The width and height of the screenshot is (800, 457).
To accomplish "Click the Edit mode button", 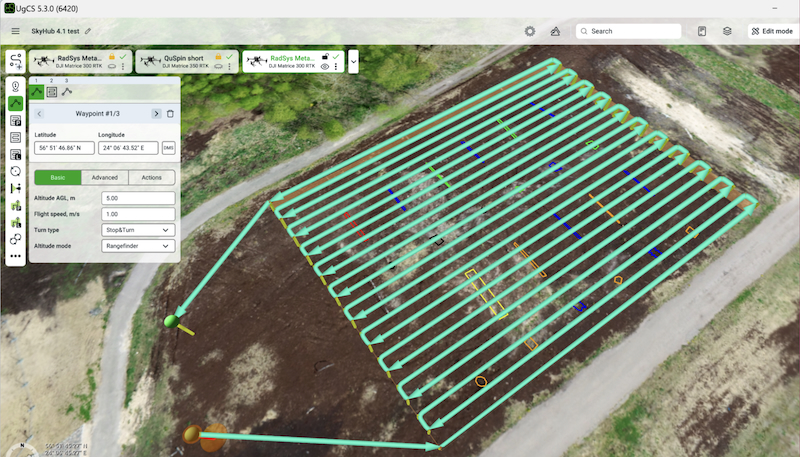I will pyautogui.click(x=771, y=31).
